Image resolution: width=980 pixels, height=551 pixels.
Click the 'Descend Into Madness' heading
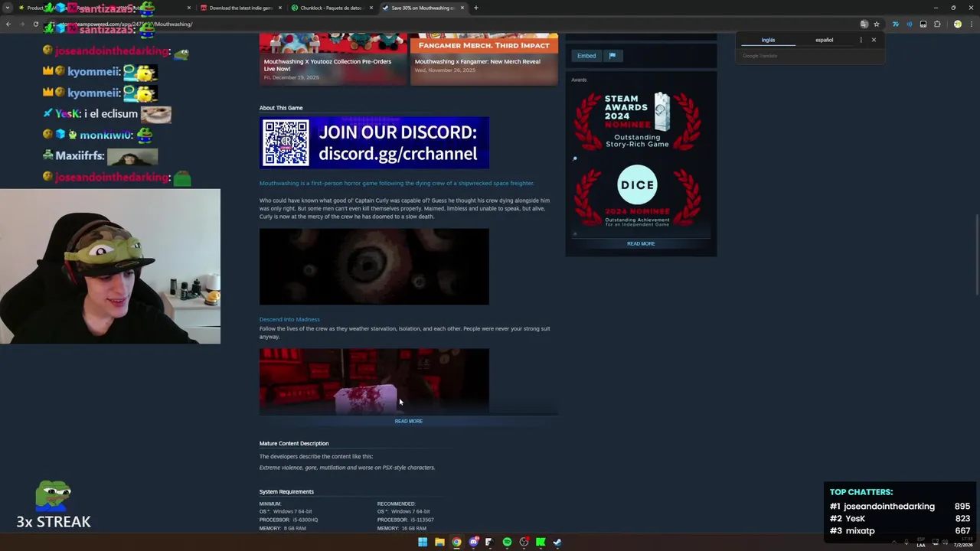289,319
